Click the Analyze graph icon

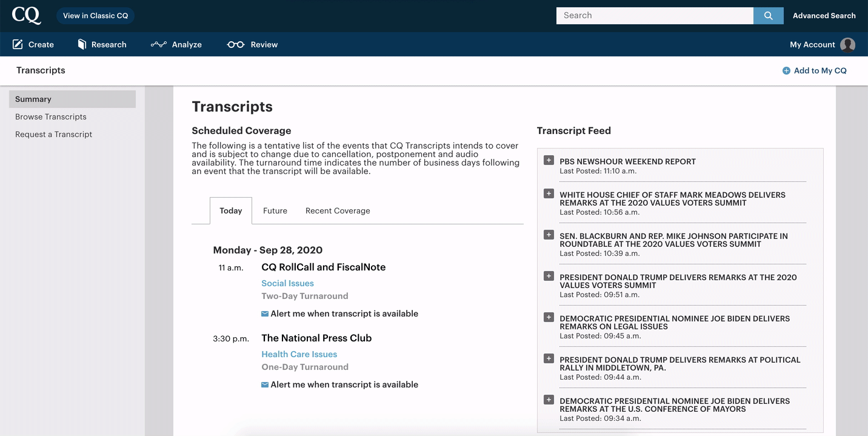coord(158,44)
